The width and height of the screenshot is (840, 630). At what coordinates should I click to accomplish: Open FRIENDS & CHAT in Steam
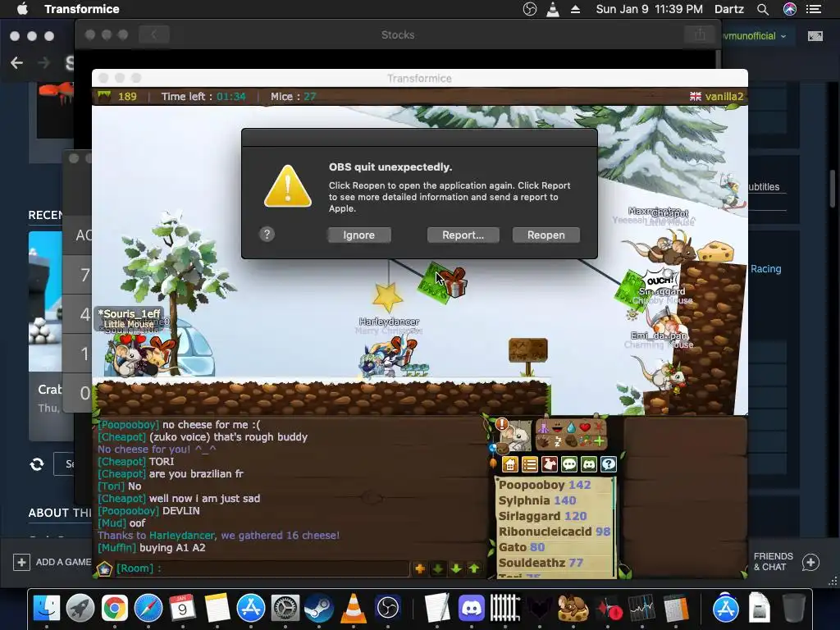tap(787, 562)
